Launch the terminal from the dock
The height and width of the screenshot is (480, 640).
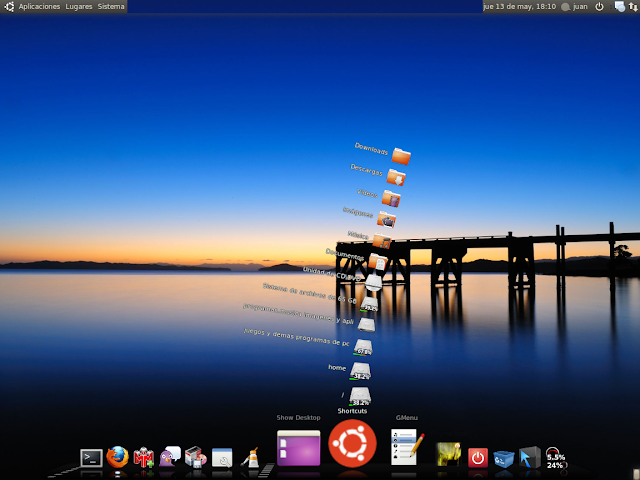coord(91,458)
